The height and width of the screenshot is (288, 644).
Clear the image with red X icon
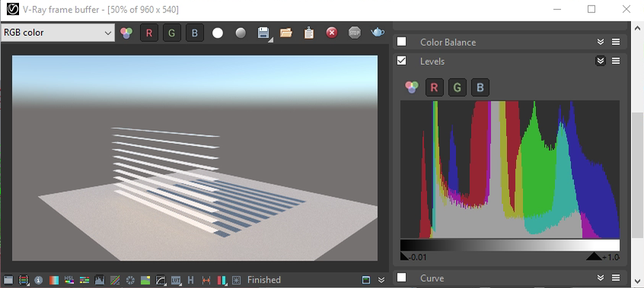332,33
